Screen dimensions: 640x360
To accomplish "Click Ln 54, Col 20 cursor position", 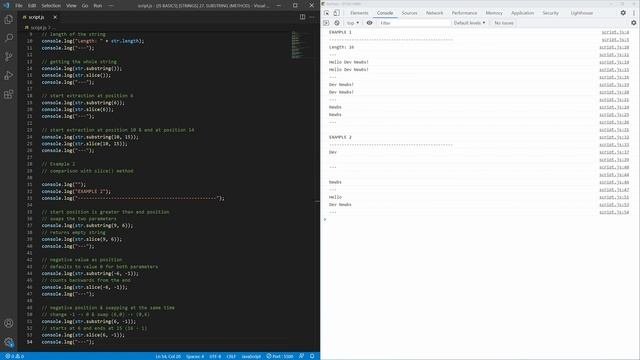I will (x=168, y=356).
